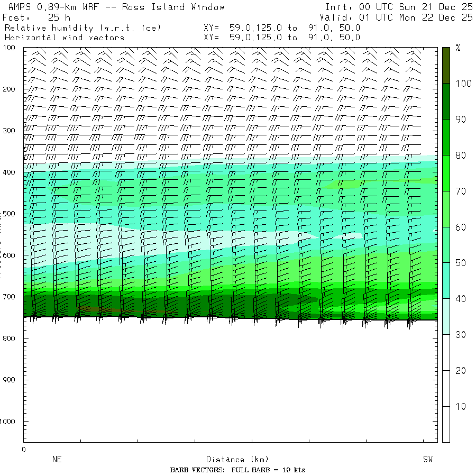
Task: Click the color bar label 30
Action: click(461, 335)
